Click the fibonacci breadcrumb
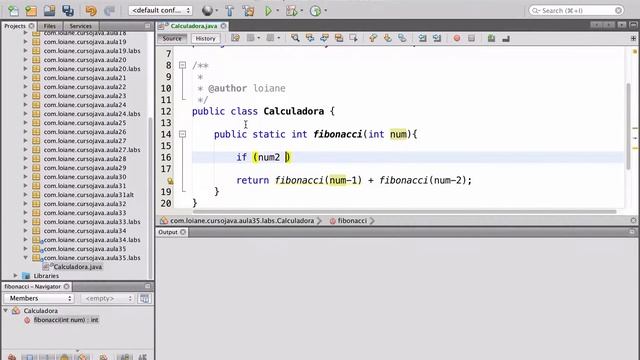Screen dimensions: 640x360 [x=352, y=221]
